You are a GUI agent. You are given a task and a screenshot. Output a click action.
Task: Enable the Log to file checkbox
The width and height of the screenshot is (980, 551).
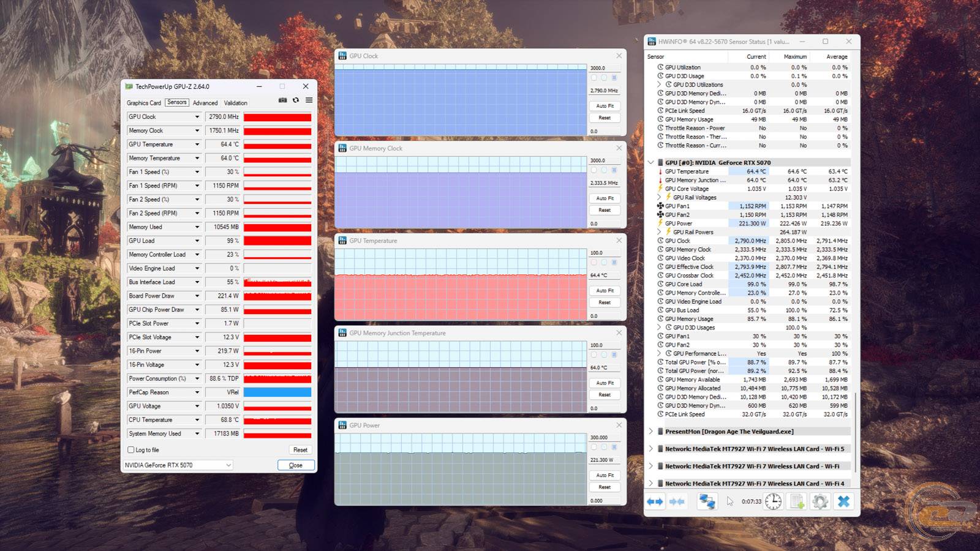[130, 450]
